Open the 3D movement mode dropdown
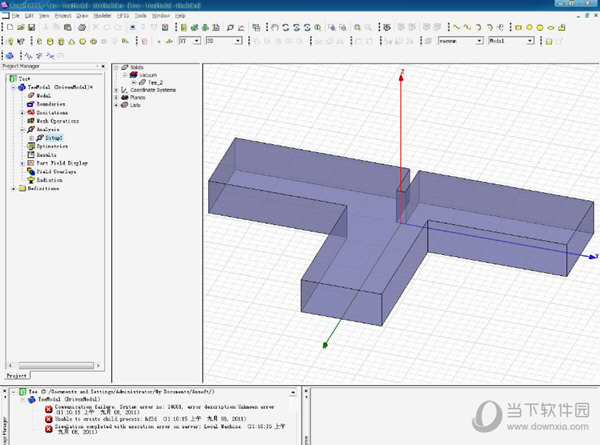This screenshot has width=600, height=445. (238, 41)
